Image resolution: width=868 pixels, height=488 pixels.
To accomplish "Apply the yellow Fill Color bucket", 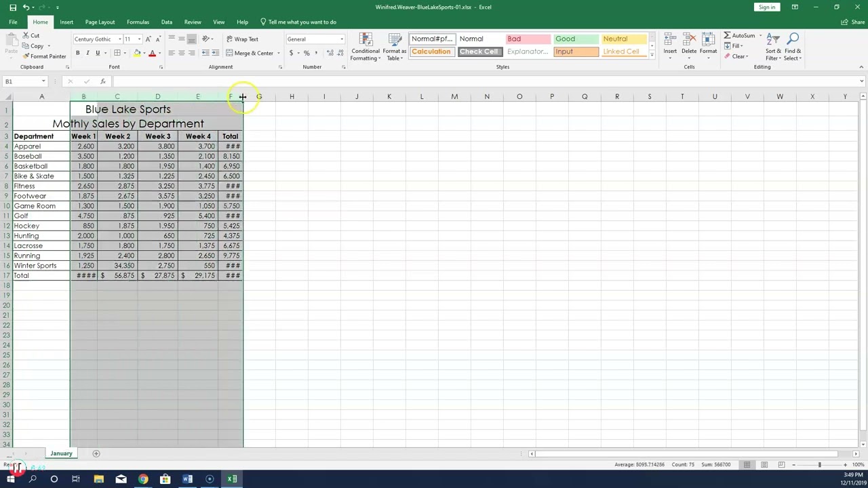I will [137, 53].
